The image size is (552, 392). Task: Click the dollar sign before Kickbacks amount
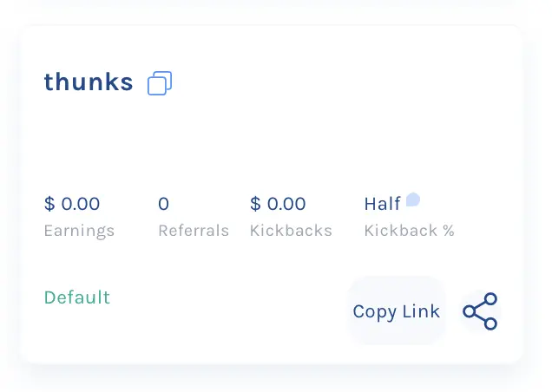tap(255, 204)
